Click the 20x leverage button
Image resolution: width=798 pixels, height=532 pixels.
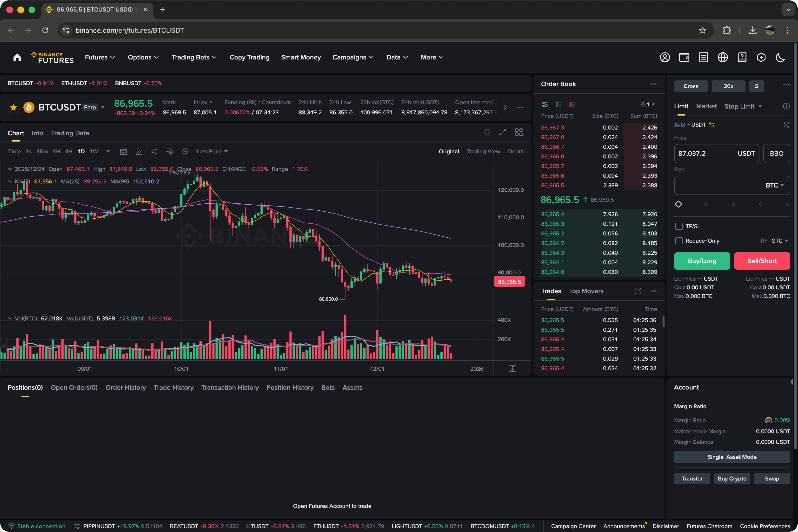728,86
